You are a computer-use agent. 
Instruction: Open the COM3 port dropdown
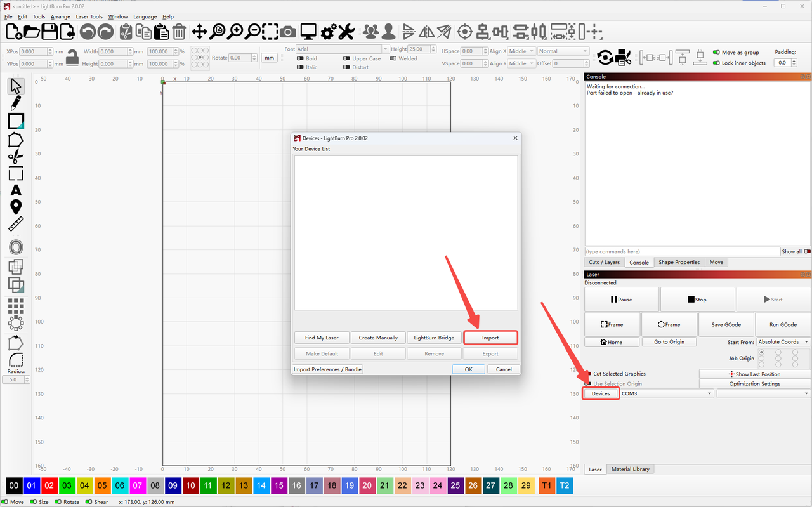[667, 393]
